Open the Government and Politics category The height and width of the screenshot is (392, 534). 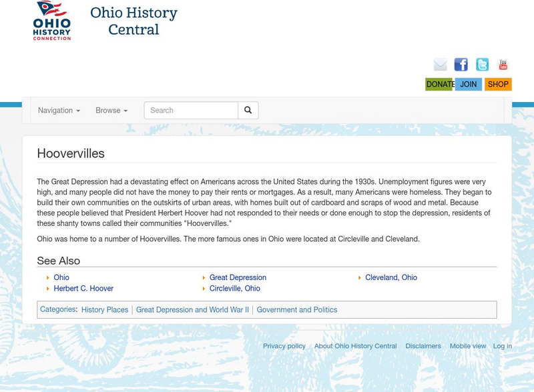point(297,310)
